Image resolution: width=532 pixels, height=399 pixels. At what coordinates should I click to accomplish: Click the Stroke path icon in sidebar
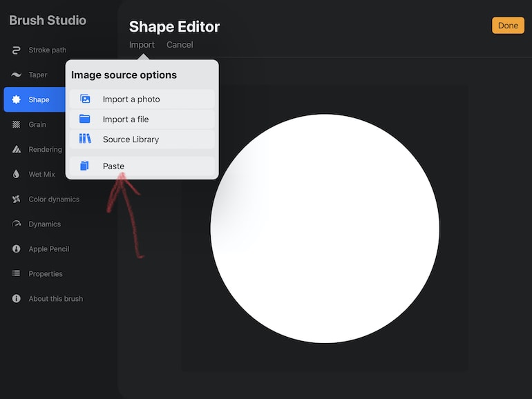click(16, 50)
